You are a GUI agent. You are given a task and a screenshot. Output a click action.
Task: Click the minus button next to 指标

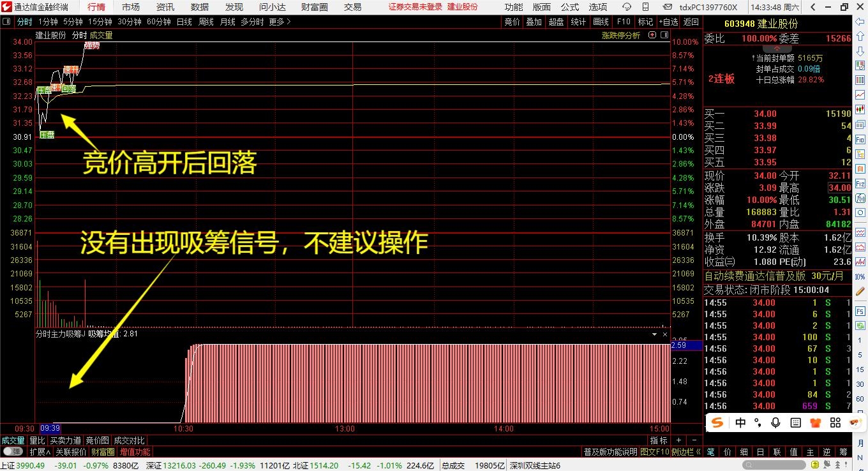pos(694,440)
